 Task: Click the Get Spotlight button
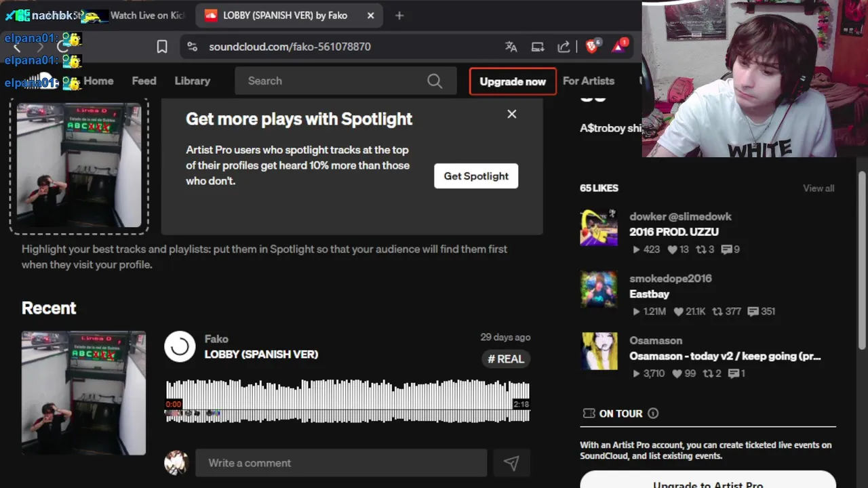(x=476, y=176)
